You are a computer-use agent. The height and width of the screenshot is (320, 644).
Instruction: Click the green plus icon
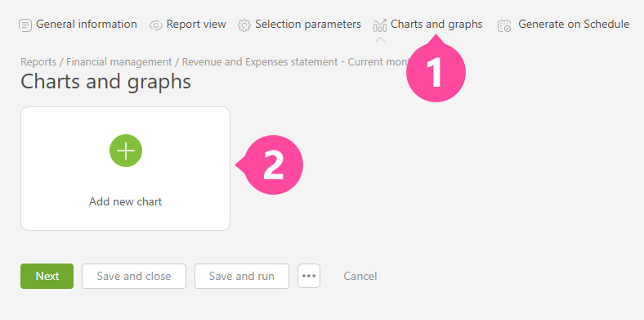pyautogui.click(x=126, y=151)
